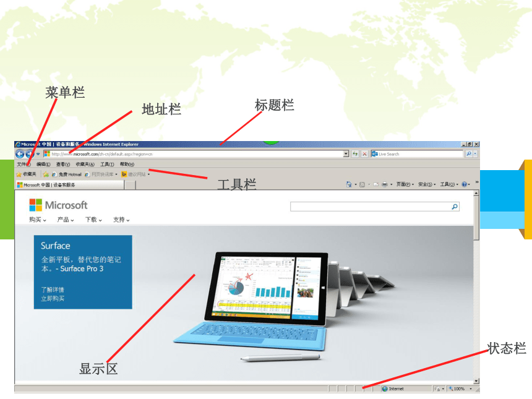Click the blue Help question mark icon
The height and width of the screenshot is (399, 532).
point(464,184)
